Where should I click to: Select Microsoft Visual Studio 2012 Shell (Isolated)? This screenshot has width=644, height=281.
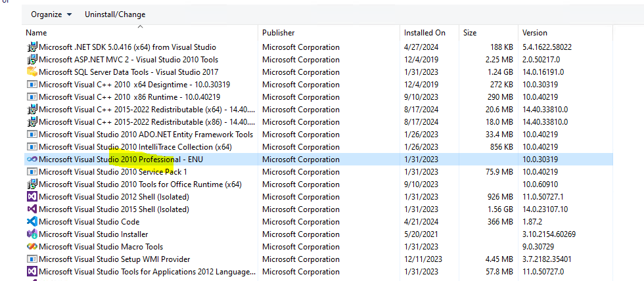click(x=114, y=197)
